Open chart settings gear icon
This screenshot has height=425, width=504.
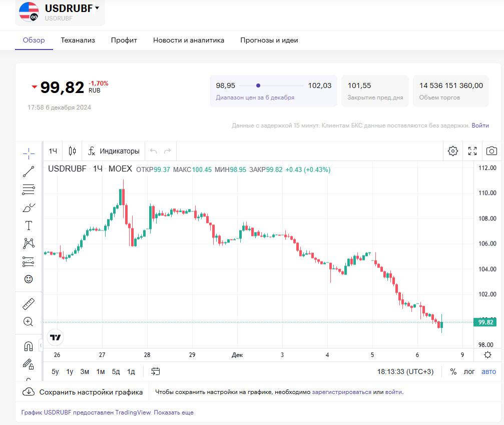453,151
